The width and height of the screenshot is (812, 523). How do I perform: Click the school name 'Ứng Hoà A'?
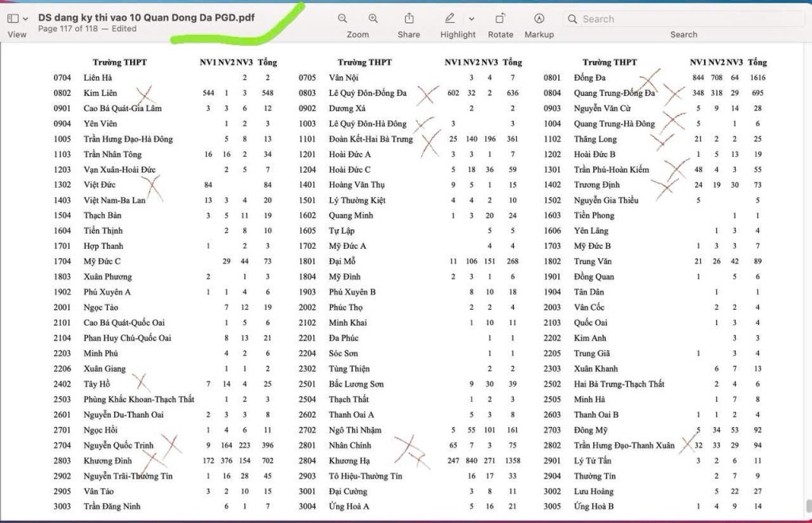coord(349,506)
